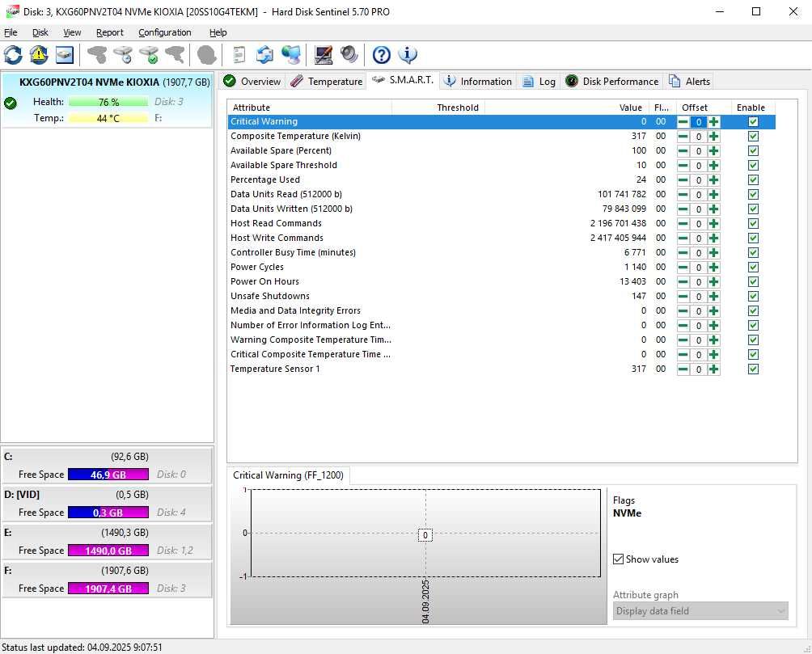Click the hard drive window toolbar icon

pyautogui.click(x=65, y=55)
